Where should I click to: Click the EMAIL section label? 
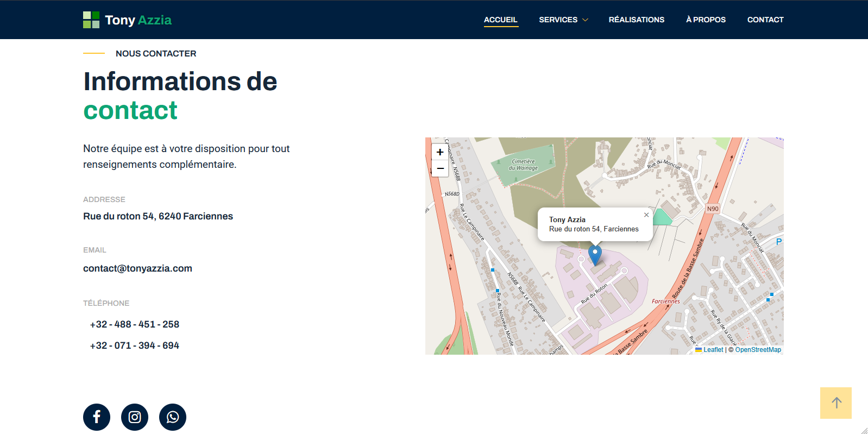95,250
